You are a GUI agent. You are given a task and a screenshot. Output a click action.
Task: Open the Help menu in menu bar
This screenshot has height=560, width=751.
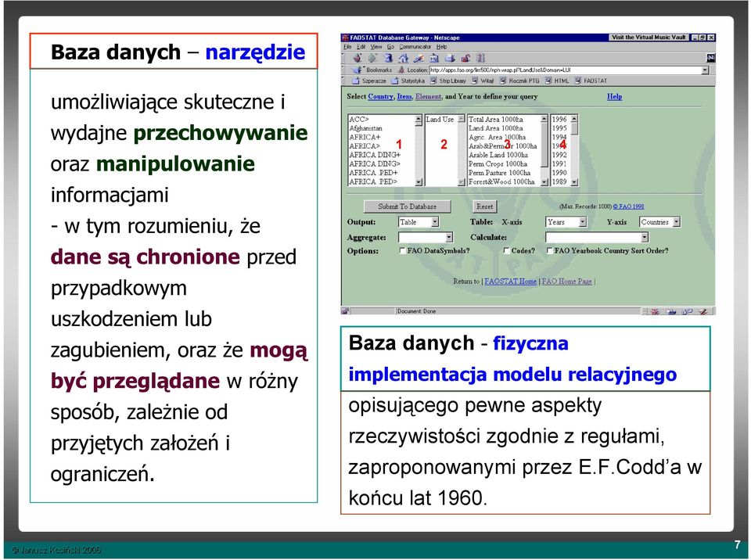pos(441,47)
